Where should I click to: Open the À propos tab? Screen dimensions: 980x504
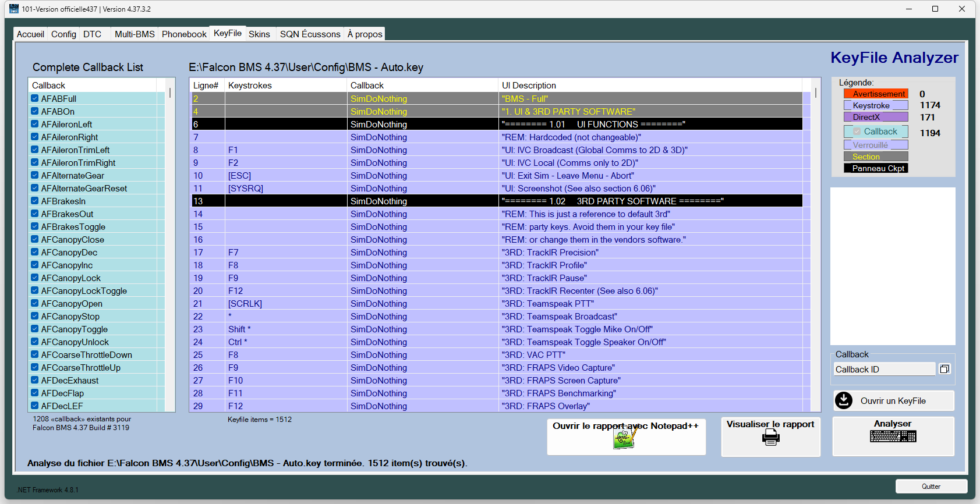click(365, 34)
